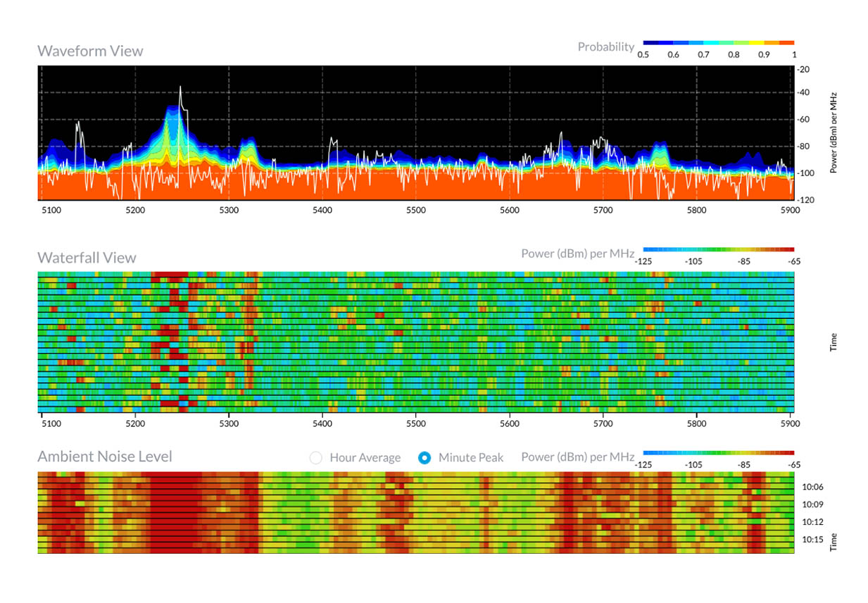This screenshot has width=868, height=603.
Task: Click the Ambient Noise Level heatmap
Action: coord(415,513)
